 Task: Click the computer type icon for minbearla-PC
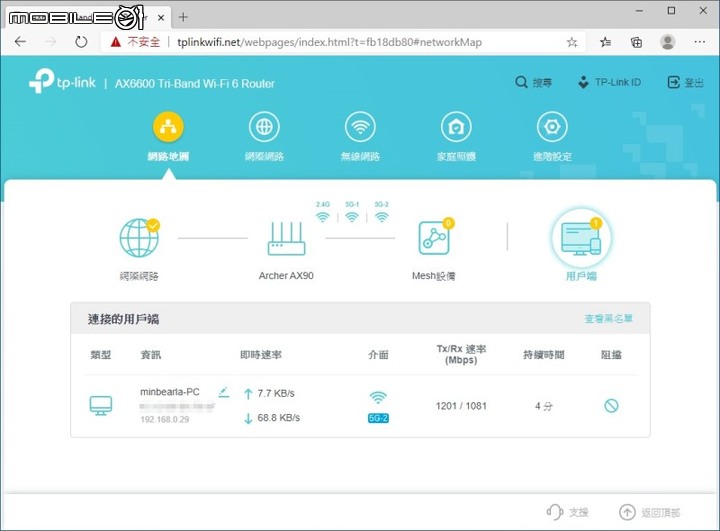(x=101, y=406)
